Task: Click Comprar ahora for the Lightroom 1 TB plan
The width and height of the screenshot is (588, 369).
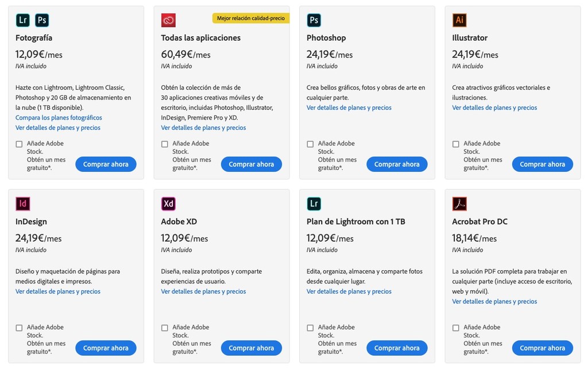Action: pos(397,348)
